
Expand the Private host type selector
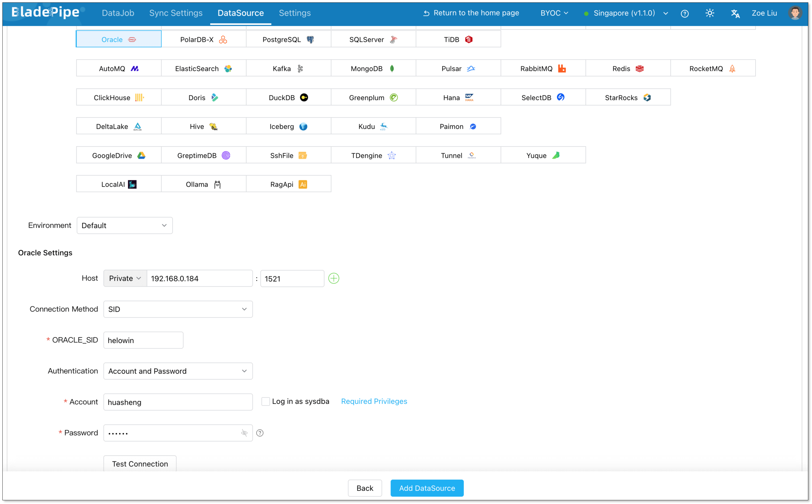(125, 278)
